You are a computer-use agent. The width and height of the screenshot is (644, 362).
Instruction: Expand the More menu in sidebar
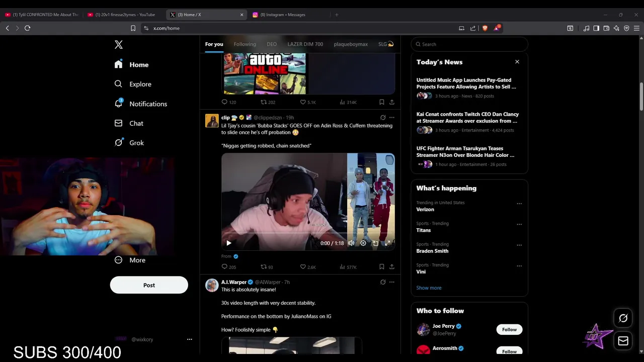130,260
